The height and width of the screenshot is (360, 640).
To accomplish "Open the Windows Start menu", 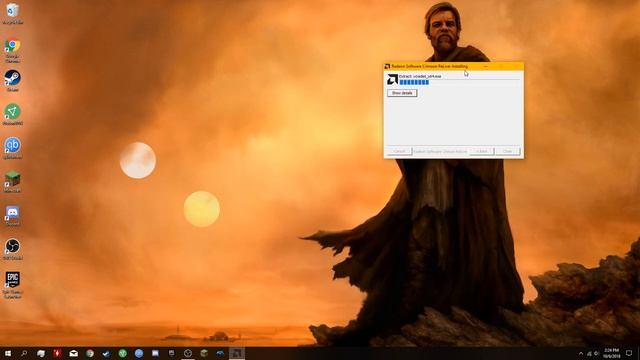I will pyautogui.click(x=8, y=353).
